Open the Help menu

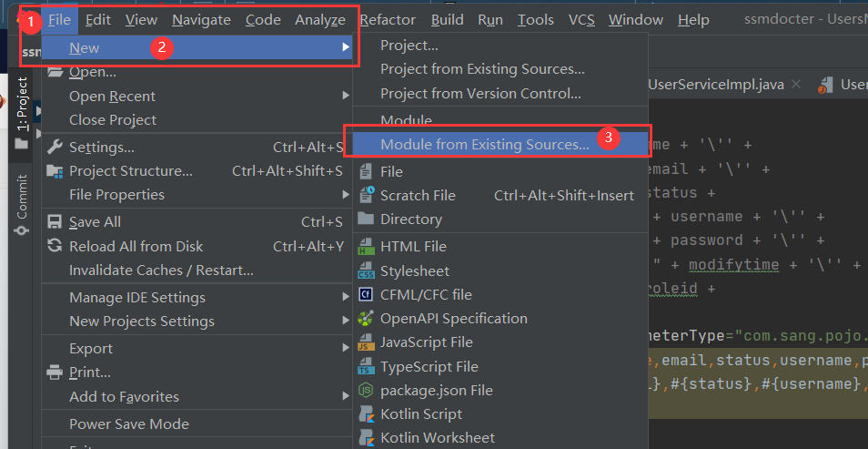click(693, 20)
